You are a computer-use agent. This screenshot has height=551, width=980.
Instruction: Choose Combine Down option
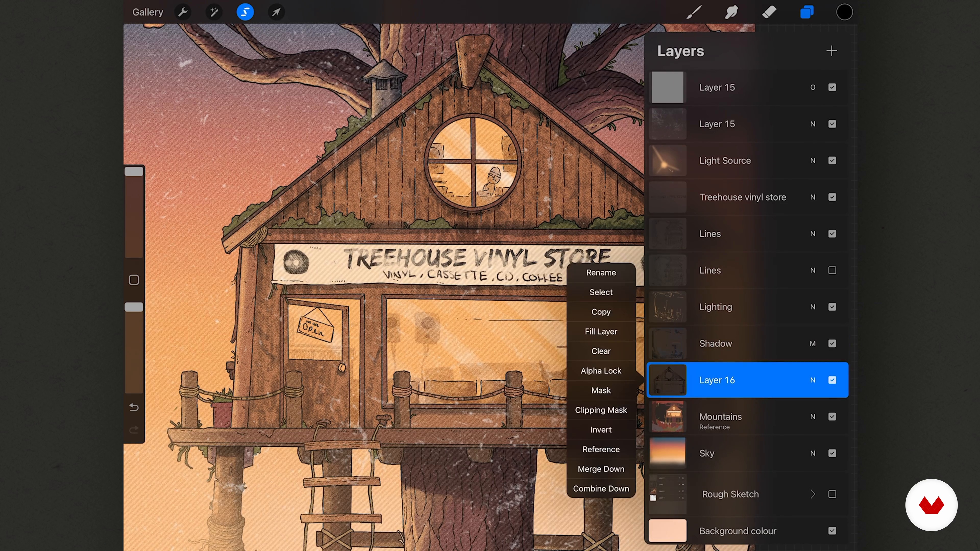coord(601,489)
